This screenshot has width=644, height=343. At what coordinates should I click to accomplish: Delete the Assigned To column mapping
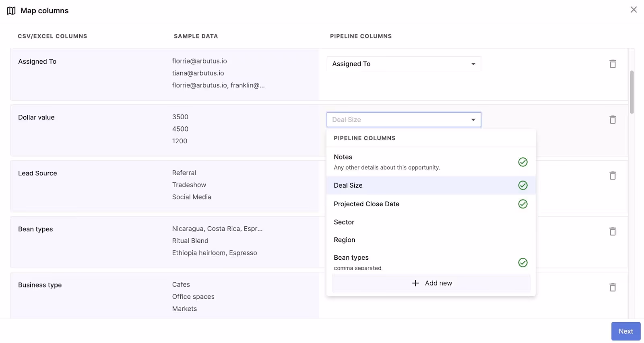tap(613, 64)
